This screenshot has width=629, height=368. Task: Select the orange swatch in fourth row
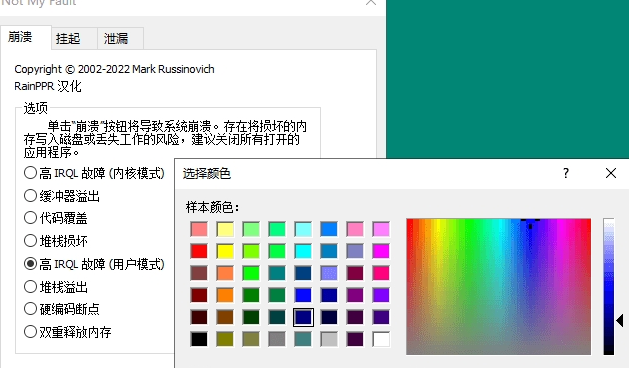pyautogui.click(x=225, y=295)
